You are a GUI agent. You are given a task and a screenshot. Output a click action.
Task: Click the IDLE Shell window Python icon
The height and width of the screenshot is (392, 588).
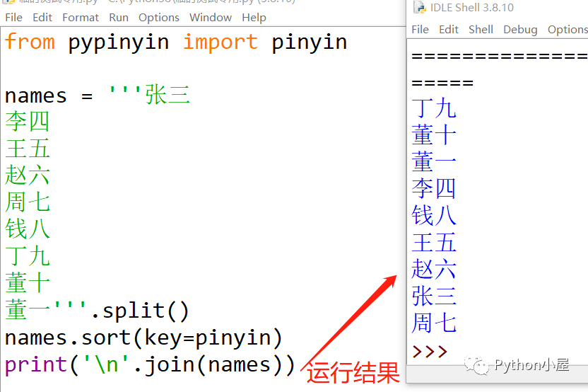(419, 7)
